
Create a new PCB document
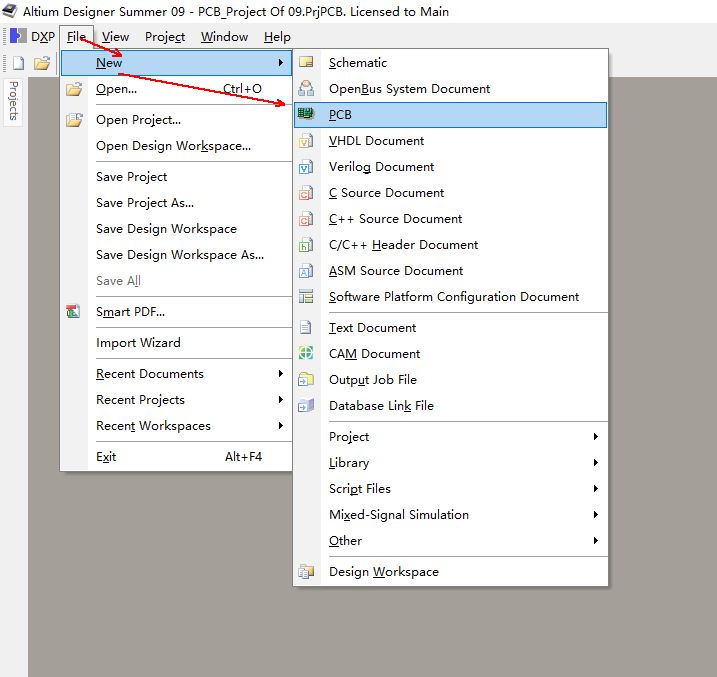click(x=450, y=115)
